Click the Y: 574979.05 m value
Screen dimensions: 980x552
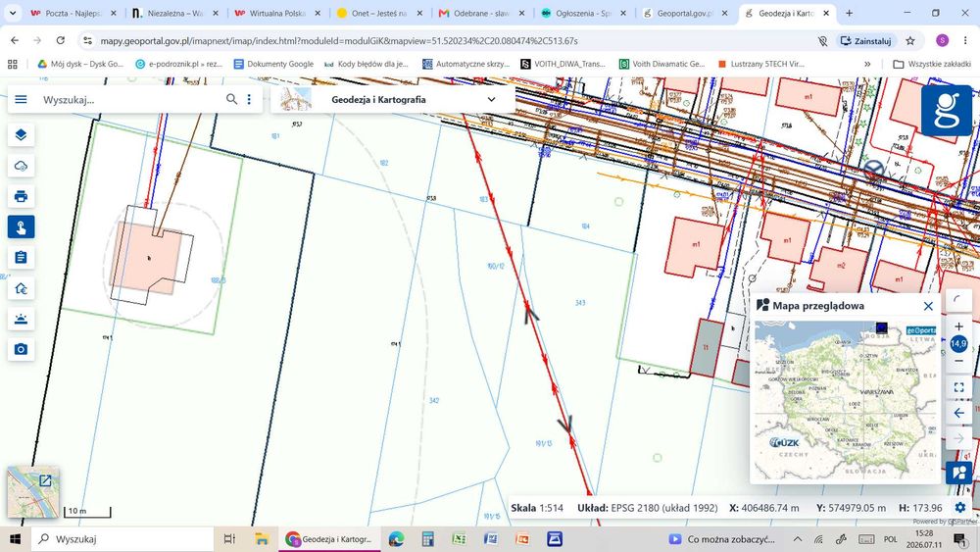(851, 508)
